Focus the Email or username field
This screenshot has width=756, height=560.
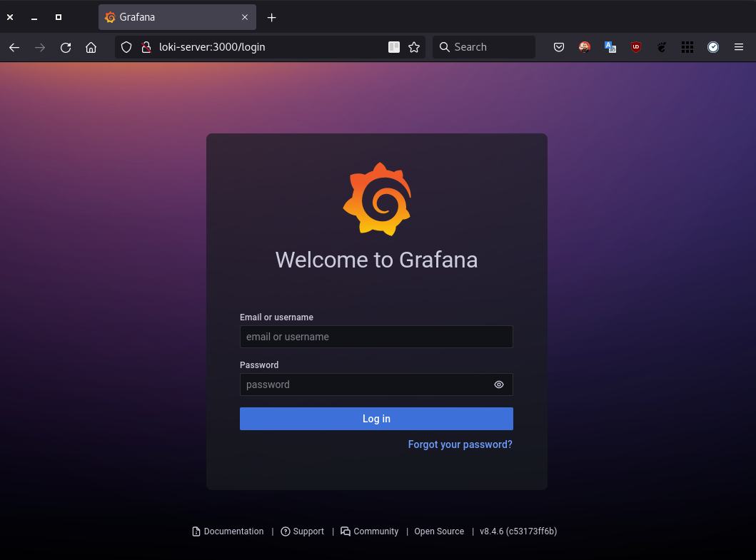(x=376, y=337)
